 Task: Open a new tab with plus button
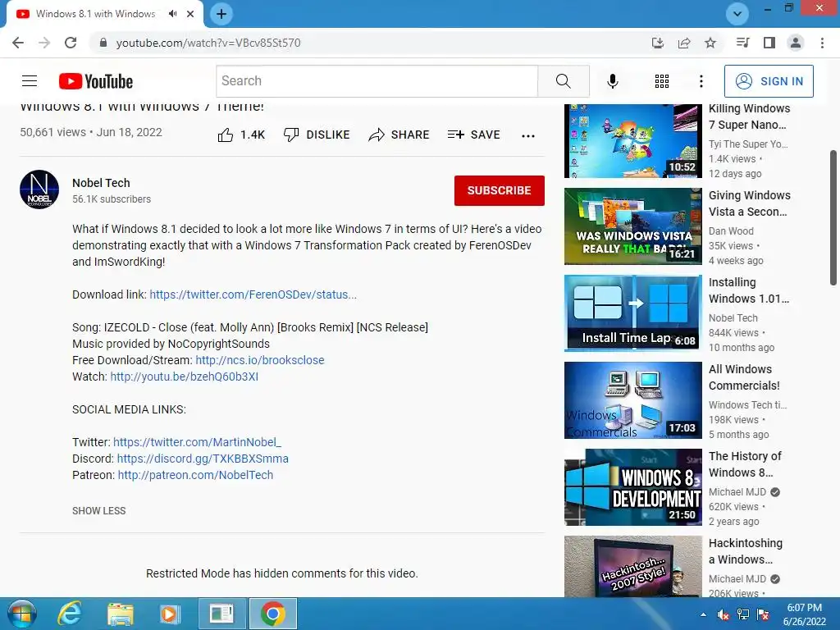click(221, 14)
